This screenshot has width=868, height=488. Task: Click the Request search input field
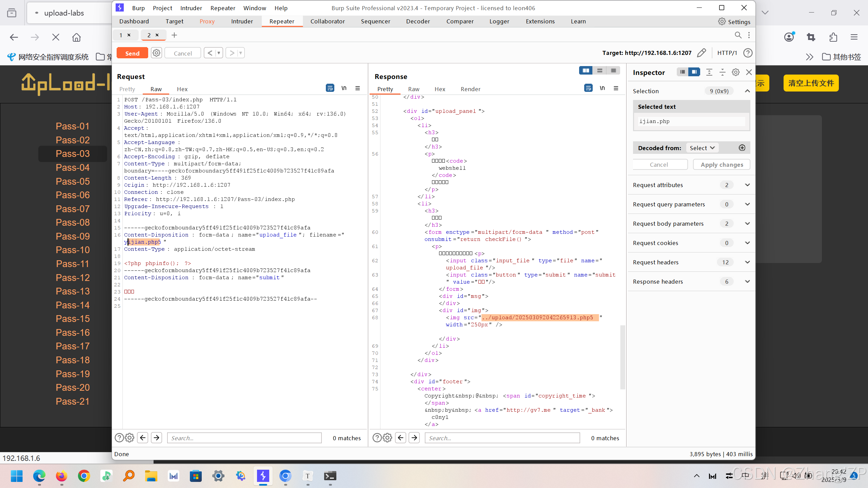pyautogui.click(x=244, y=438)
